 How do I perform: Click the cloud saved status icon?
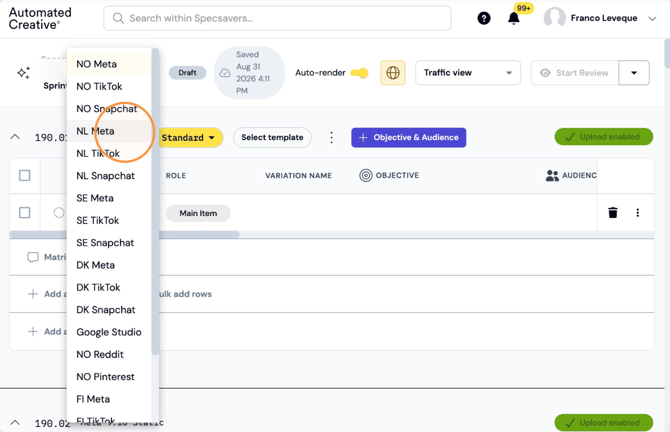coord(225,73)
